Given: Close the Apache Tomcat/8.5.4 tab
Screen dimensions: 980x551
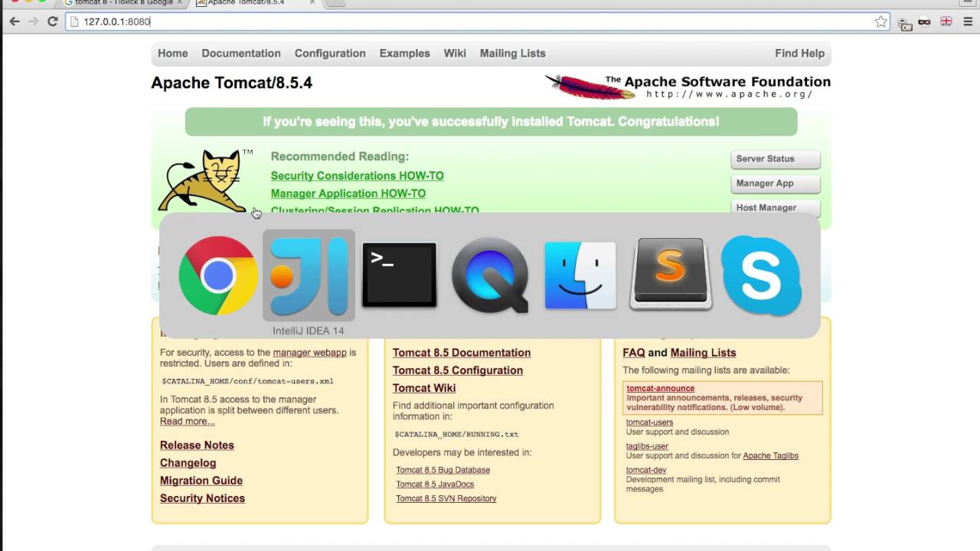Looking at the screenshot, I should [312, 2].
